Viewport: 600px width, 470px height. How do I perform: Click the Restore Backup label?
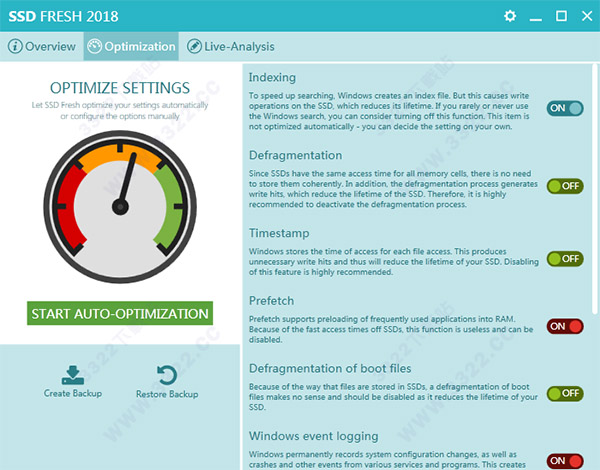coord(167,394)
